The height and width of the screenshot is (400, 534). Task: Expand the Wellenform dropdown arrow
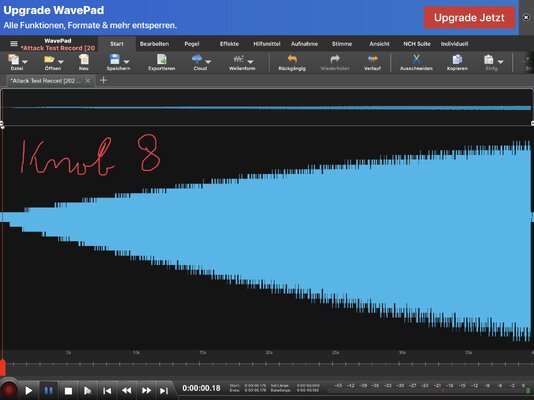[250, 62]
